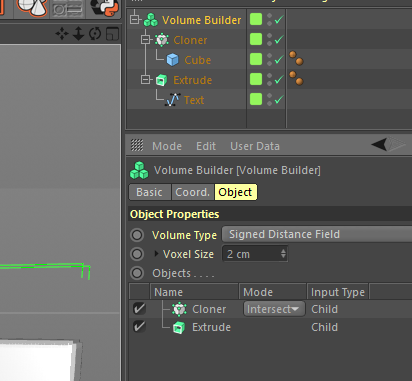Open the Volume Type dropdown
Viewport: 412px width, 381px height.
[317, 234]
